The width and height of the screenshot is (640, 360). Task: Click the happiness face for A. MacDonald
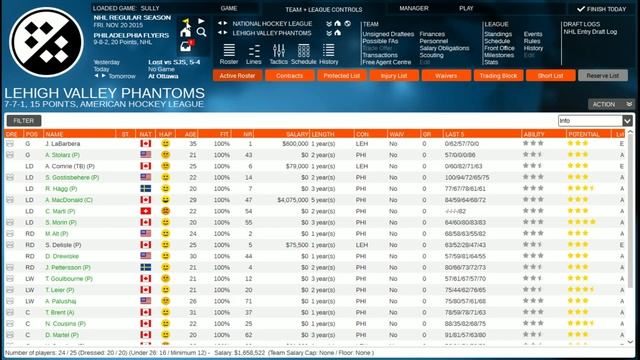[165, 200]
